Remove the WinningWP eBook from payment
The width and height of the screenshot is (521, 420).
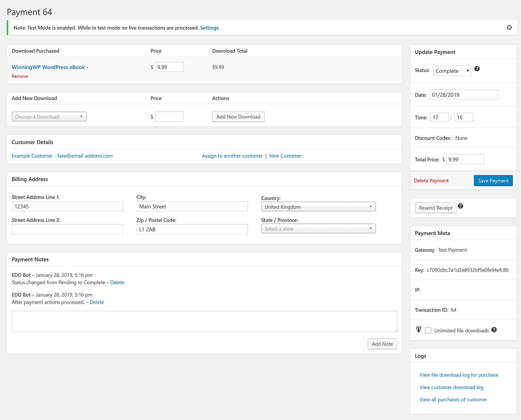[20, 76]
